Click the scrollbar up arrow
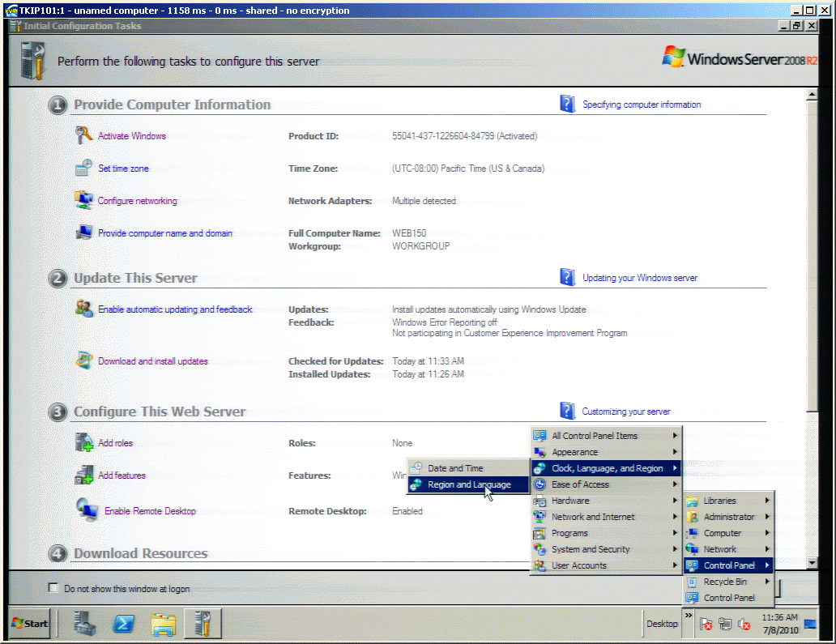This screenshot has height=644, width=836. pos(812,94)
